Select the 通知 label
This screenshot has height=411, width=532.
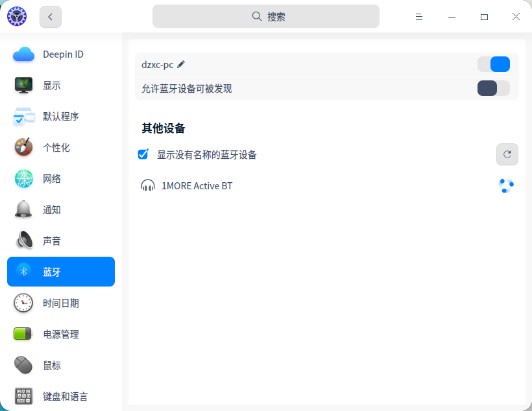click(x=52, y=209)
